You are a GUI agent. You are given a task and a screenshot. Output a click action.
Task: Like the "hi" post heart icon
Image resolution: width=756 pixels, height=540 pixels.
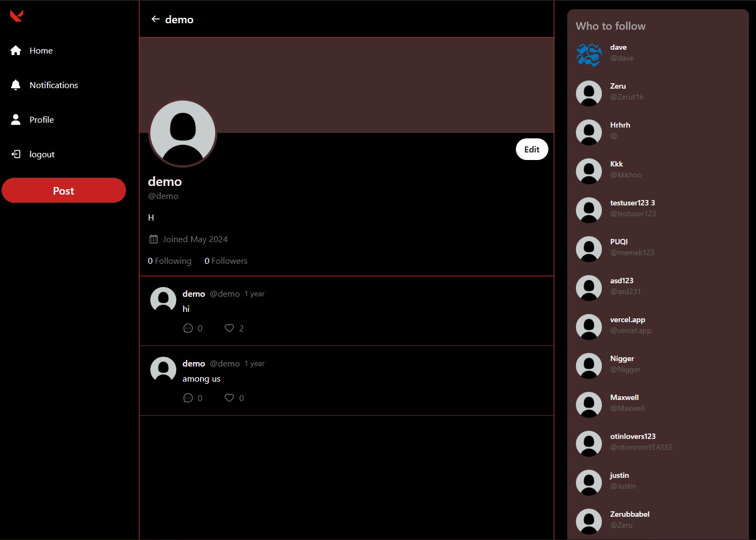coord(229,328)
